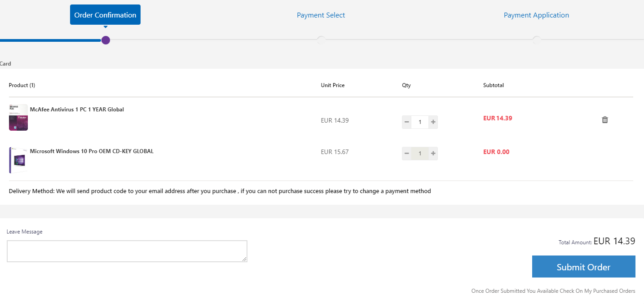Click the Total Amount EUR 14.39 value

point(614,241)
